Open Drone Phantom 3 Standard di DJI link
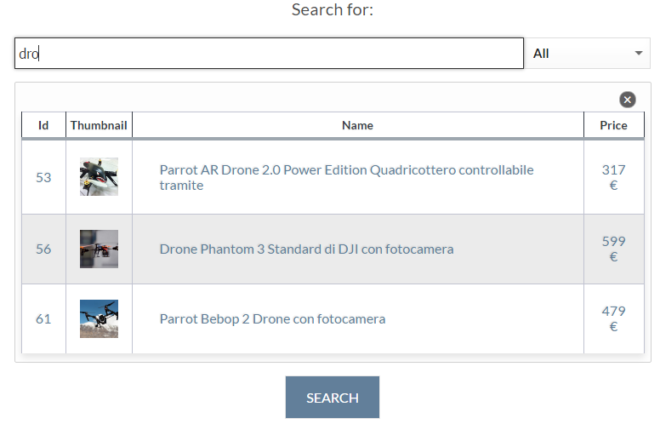Image resolution: width=660 pixels, height=424 pixels. 306,249
